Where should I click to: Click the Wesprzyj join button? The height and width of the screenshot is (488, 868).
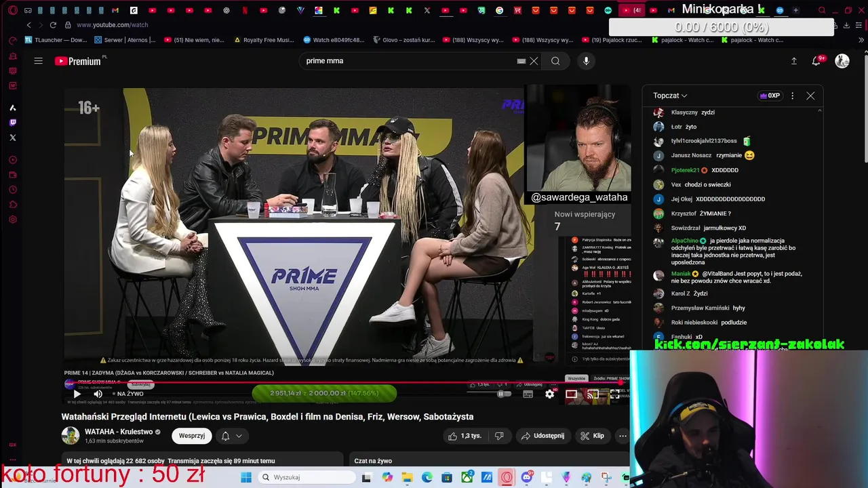(192, 436)
